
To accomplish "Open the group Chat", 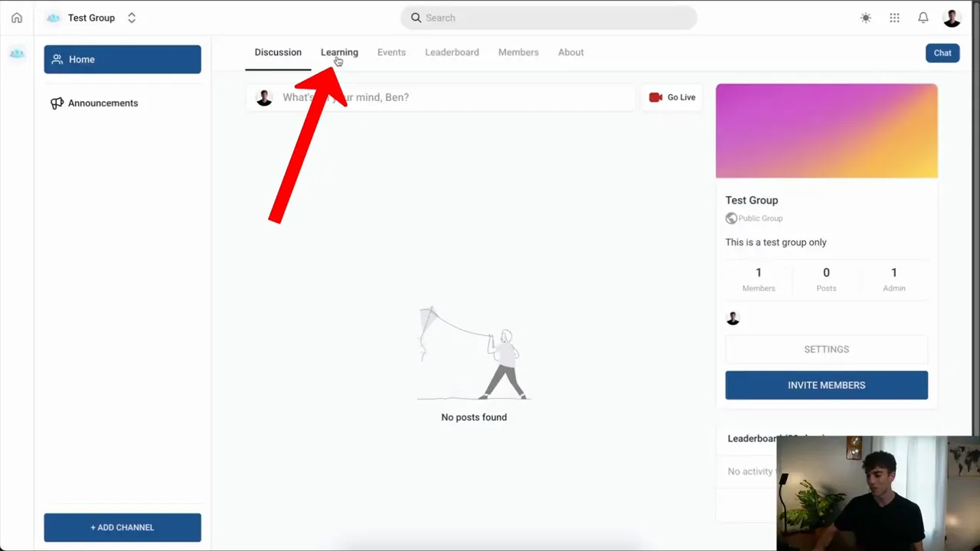I will (942, 53).
